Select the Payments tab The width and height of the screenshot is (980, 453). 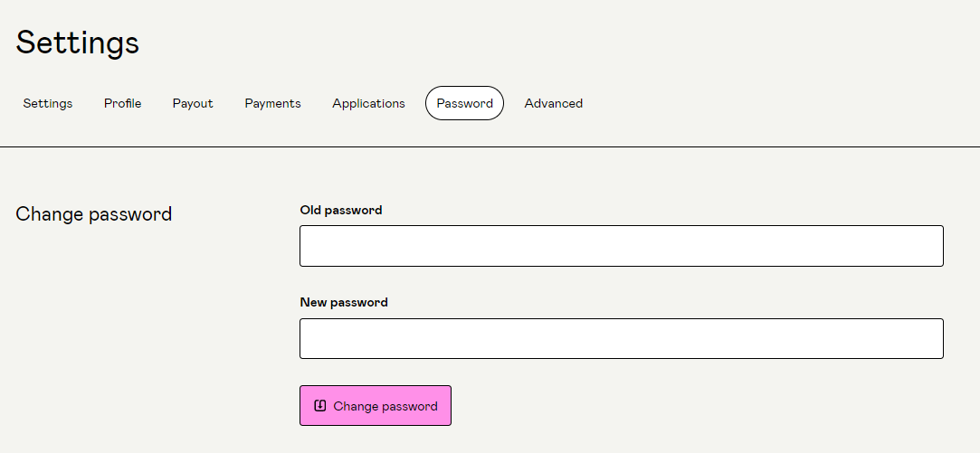[272, 103]
